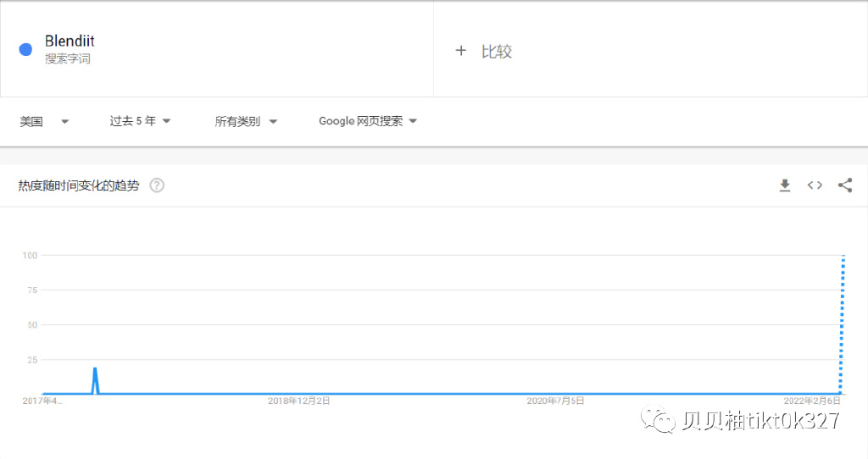The image size is (868, 459).
Task: Click the 25 value on the y-axis
Action: click(32, 360)
